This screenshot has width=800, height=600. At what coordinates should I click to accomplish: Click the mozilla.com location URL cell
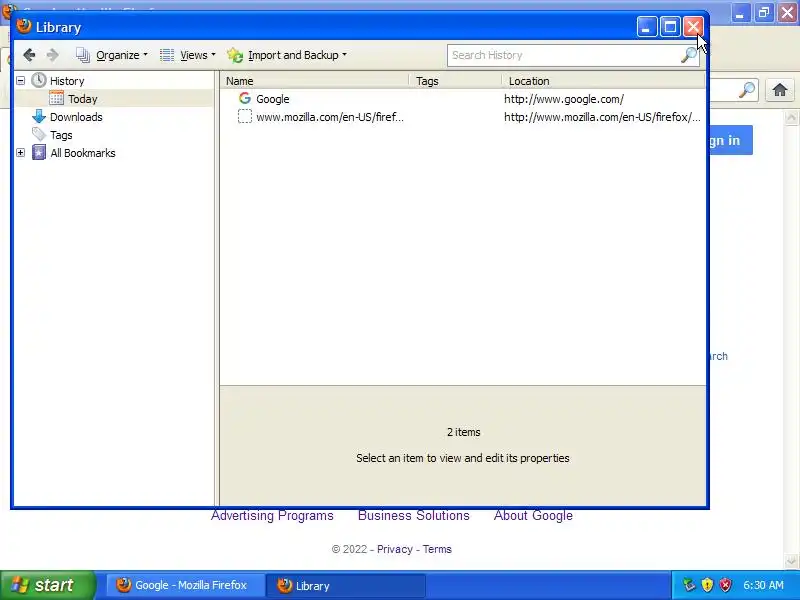pyautogui.click(x=602, y=117)
